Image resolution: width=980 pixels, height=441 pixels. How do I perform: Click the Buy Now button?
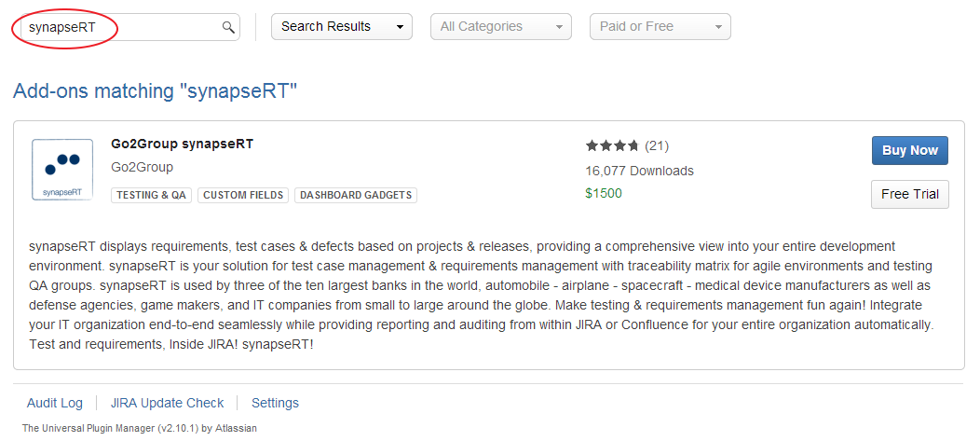[x=909, y=150]
